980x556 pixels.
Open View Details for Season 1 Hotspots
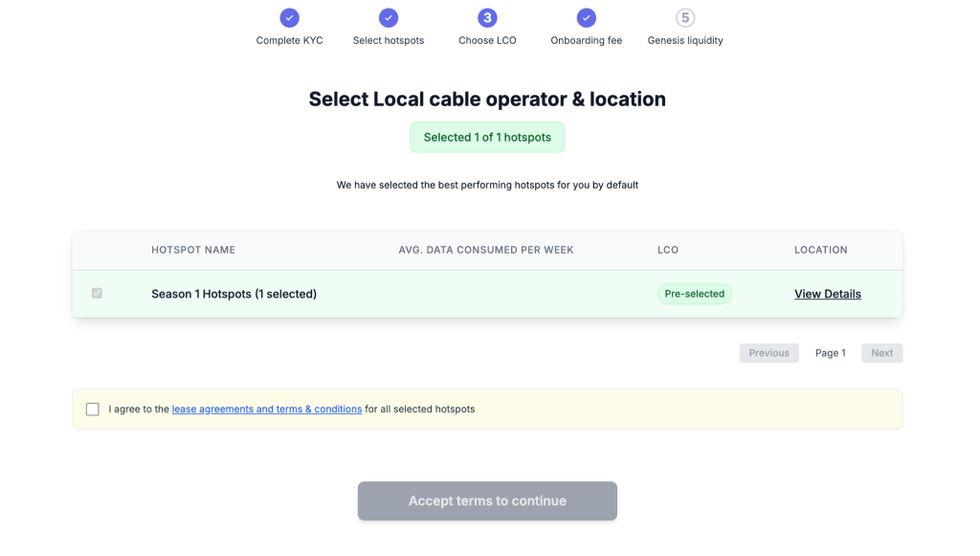click(828, 294)
